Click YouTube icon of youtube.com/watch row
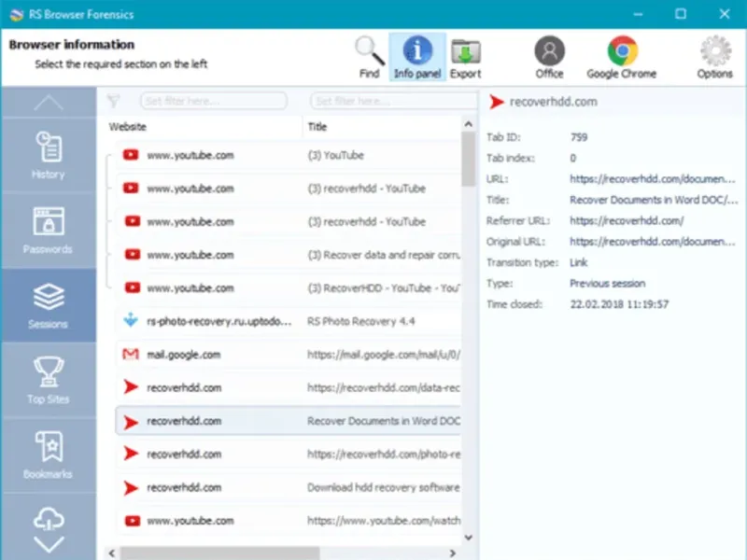 132,521
